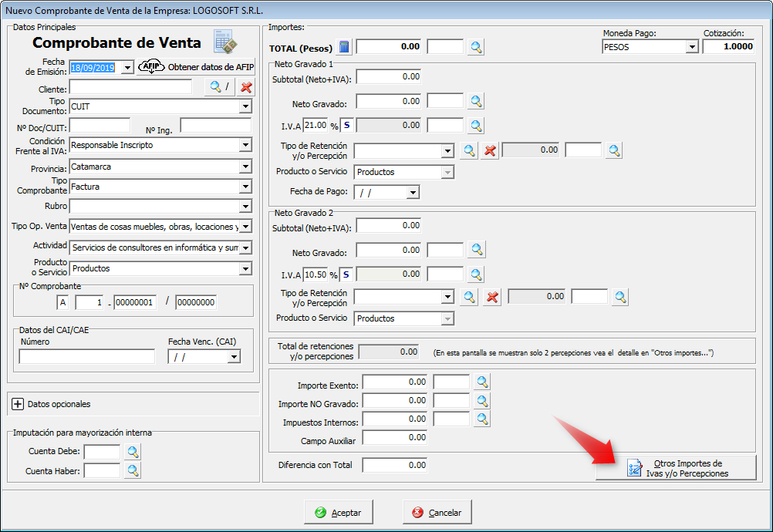Viewport: 773px width, 532px height.
Task: Open the Fecha de Emisión date picker
Action: tap(127, 68)
